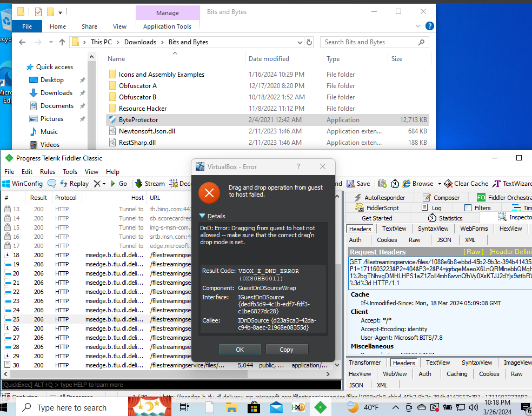Select response Caching tab
The width and height of the screenshot is (532, 416).
click(x=457, y=374)
